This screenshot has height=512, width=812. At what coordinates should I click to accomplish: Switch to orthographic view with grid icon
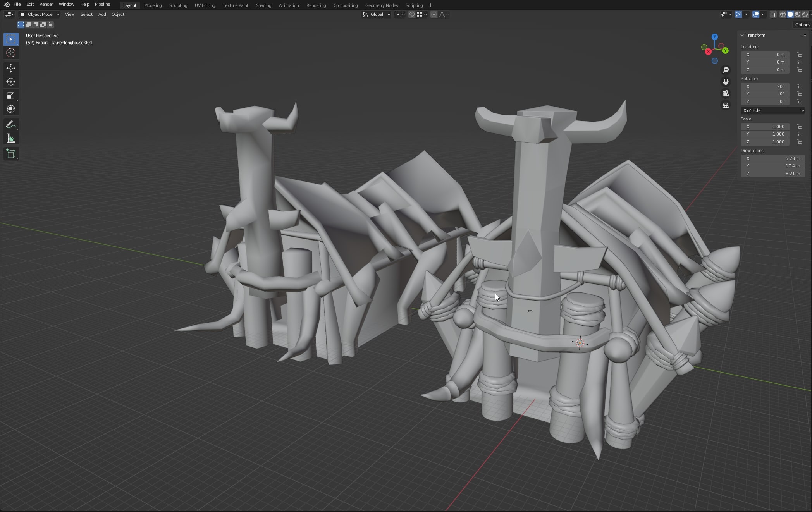(726, 105)
